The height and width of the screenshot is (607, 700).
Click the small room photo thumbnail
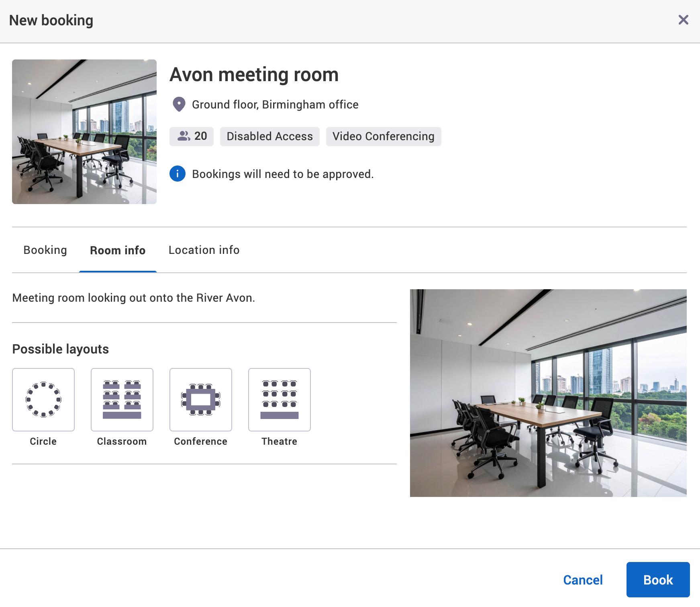click(84, 131)
